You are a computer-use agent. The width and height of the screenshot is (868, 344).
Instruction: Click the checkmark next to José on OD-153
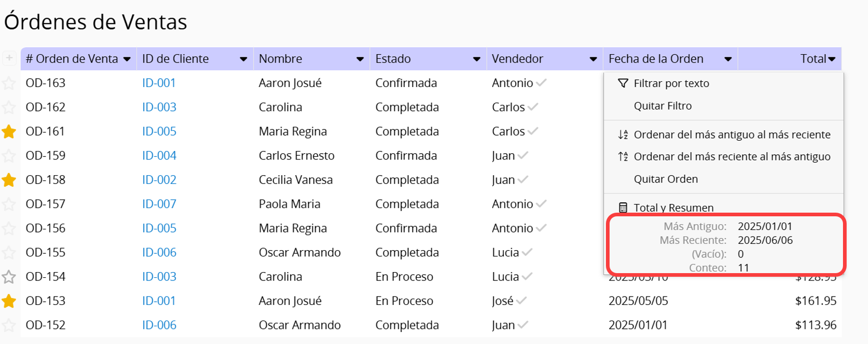(x=522, y=301)
